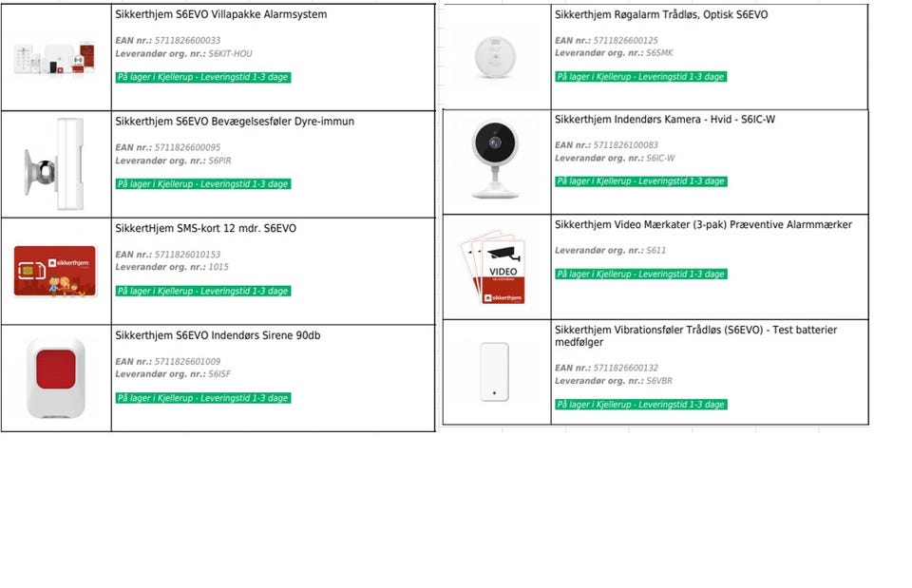Image resolution: width=912 pixels, height=588 pixels.
Task: Select supplier number S6ISF
Action: (219, 374)
